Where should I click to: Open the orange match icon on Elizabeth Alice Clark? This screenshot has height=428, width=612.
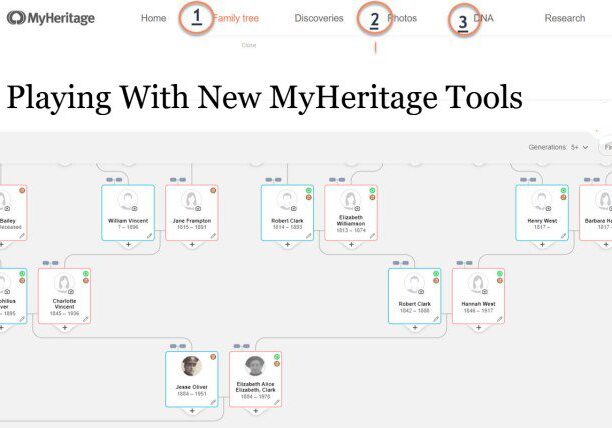click(277, 364)
